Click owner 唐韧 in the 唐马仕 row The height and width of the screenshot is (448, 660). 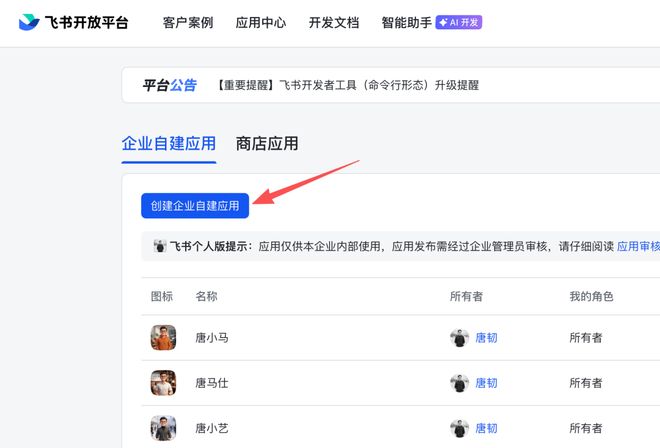[486, 383]
